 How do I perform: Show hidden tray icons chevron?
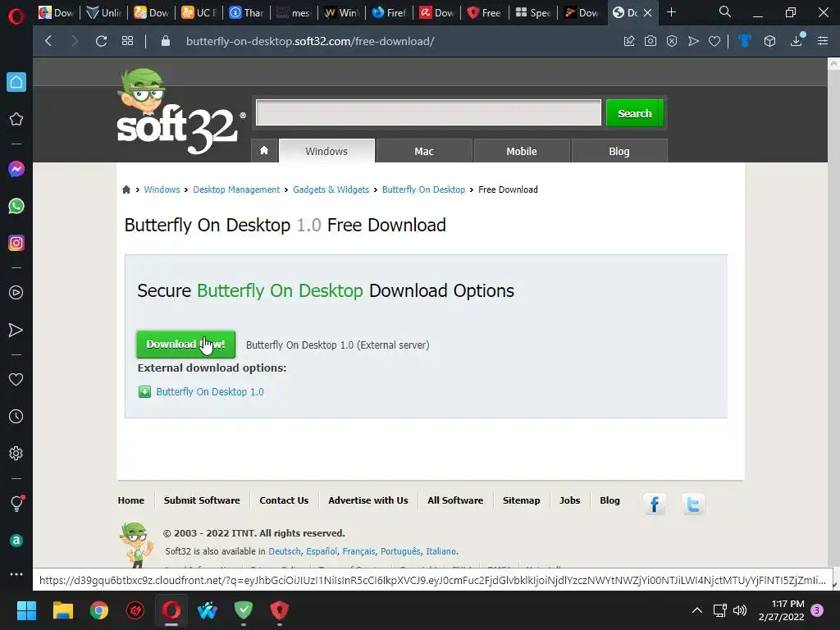pyautogui.click(x=697, y=610)
